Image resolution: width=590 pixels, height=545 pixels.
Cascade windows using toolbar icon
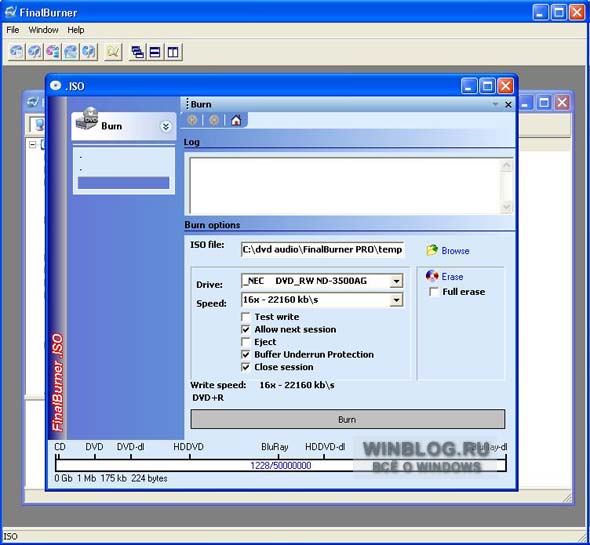coord(137,52)
